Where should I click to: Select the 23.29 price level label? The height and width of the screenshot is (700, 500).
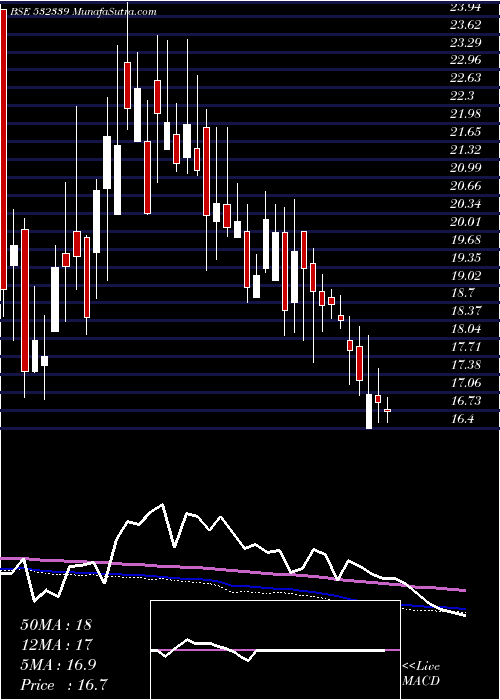466,43
